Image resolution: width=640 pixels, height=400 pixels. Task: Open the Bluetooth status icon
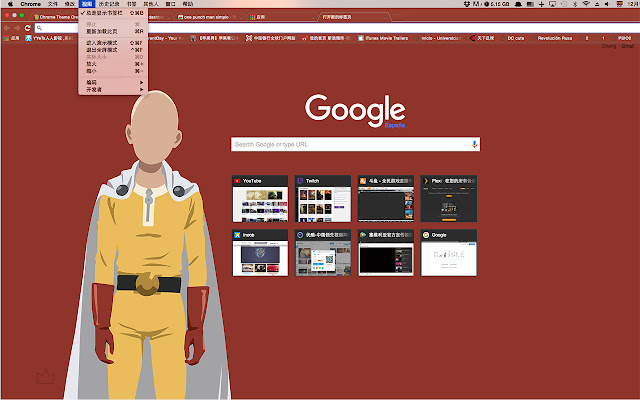coord(575,4)
